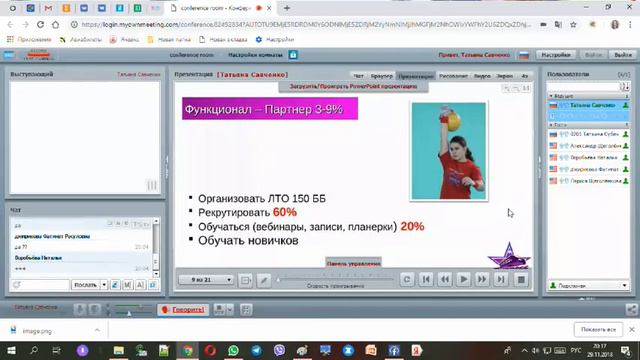Reload the browser page

click(40, 24)
